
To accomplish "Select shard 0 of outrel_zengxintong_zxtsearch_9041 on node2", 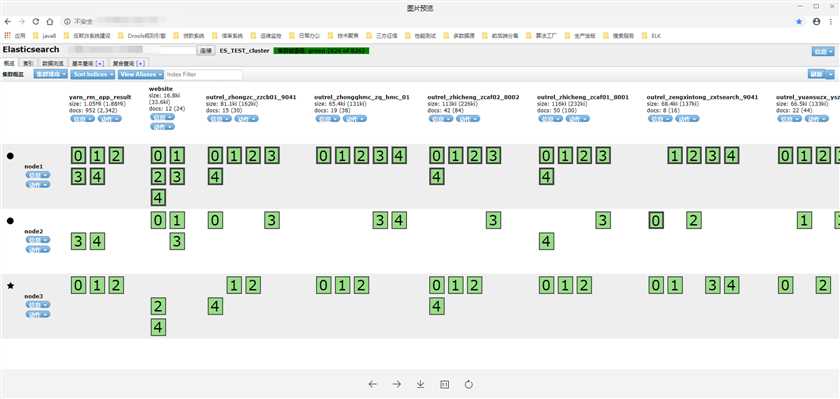I will pos(656,221).
